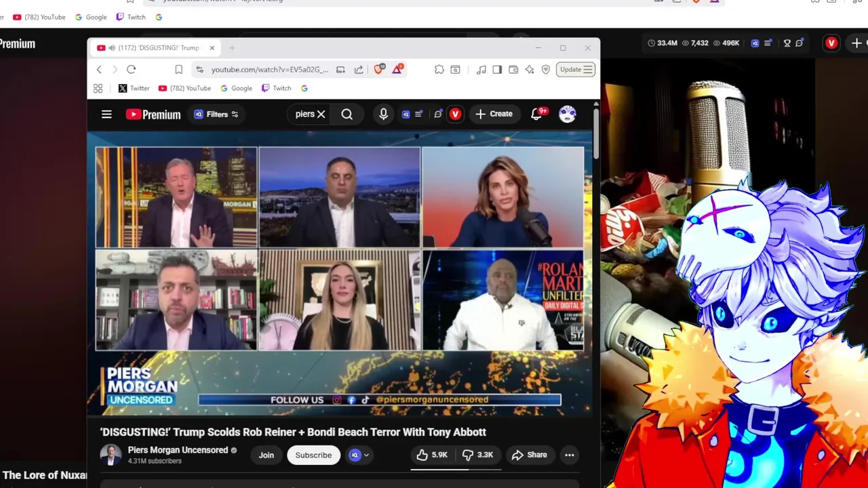Bookmark this page with the bookmark icon
This screenshot has width=868, height=488.
178,69
